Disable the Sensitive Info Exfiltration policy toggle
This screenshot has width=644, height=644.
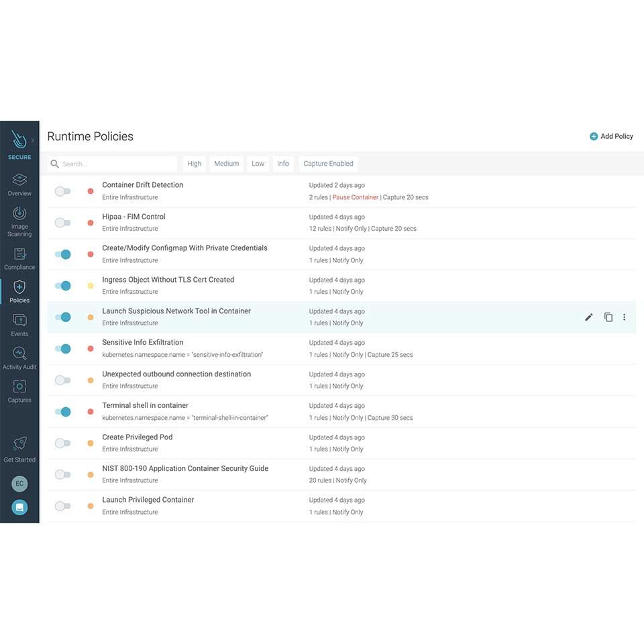click(x=63, y=348)
